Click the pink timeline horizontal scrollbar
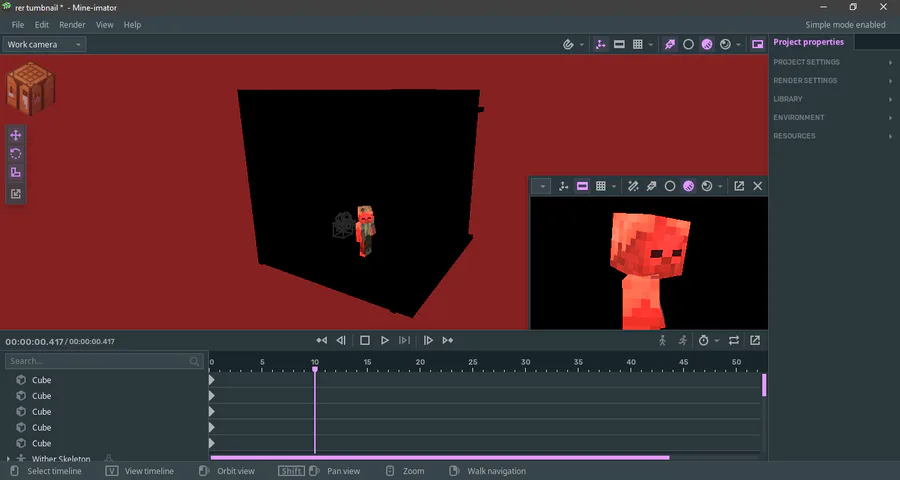The width and height of the screenshot is (900, 480). 440,458
